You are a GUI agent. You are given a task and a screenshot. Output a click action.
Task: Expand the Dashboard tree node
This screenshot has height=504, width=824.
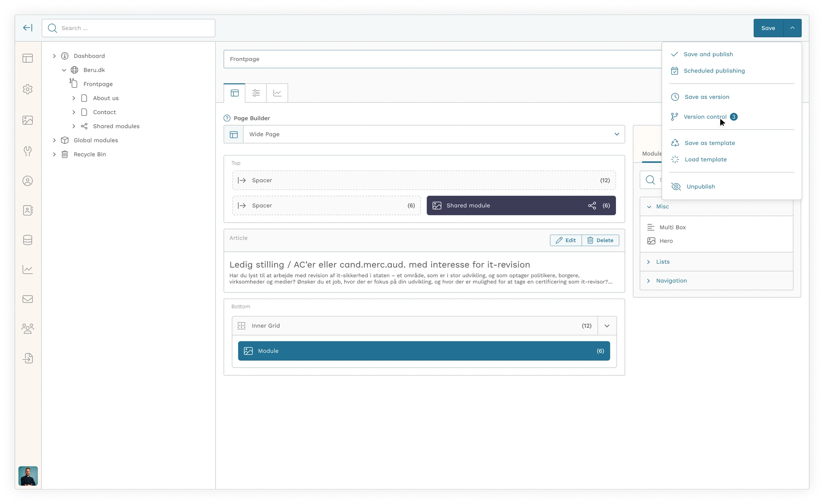(55, 56)
